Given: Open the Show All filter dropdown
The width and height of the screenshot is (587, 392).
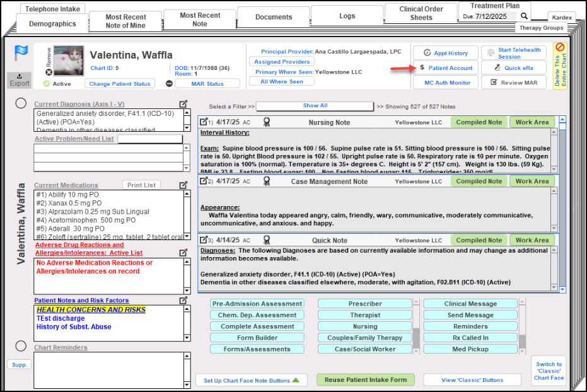Looking at the screenshot, I should pos(315,106).
